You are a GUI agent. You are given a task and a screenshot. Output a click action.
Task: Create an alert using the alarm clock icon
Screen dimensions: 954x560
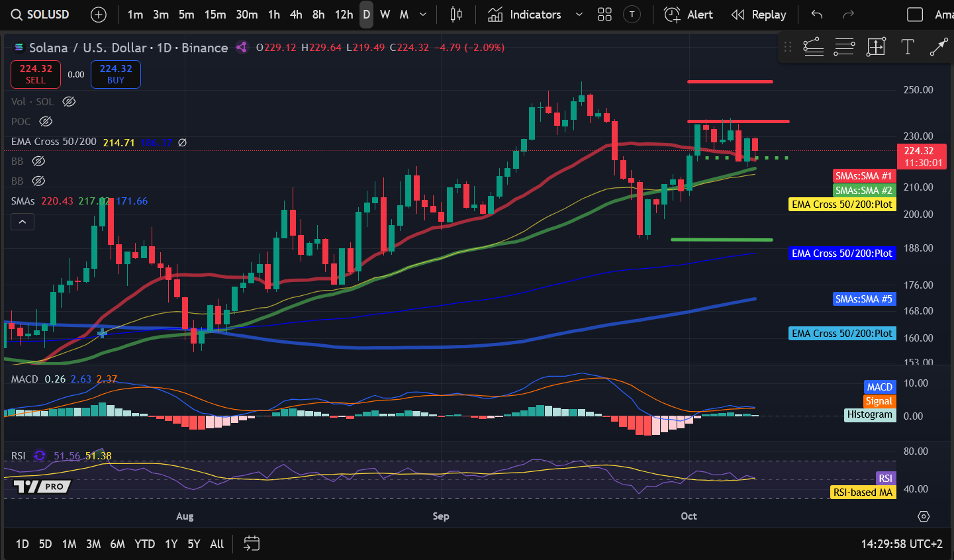672,15
